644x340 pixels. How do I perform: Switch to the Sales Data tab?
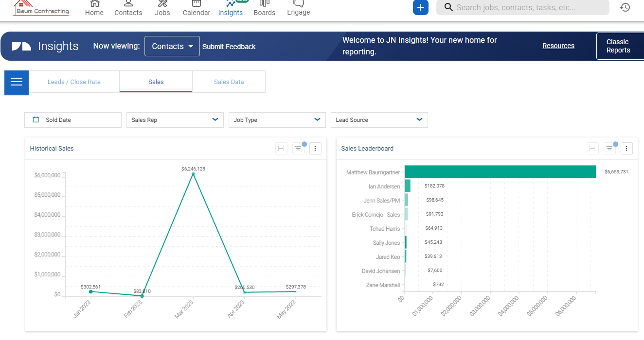229,82
